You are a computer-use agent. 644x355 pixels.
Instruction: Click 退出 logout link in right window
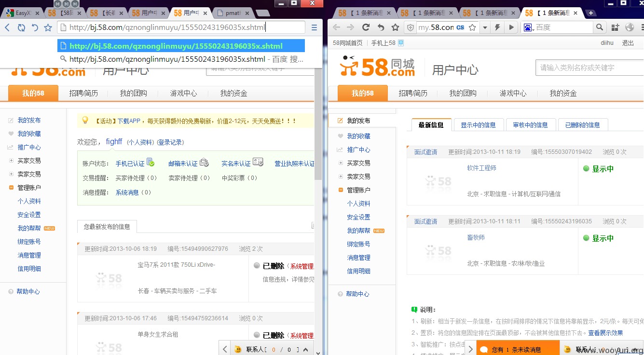click(x=628, y=43)
